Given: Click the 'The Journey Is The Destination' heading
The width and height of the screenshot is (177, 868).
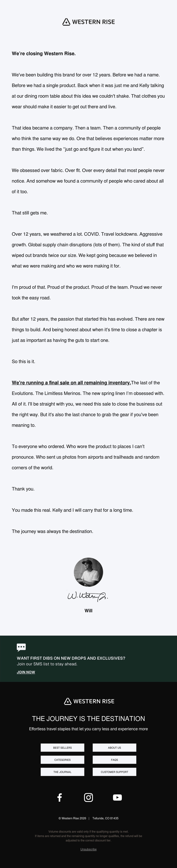Looking at the screenshot, I should [88, 718].
